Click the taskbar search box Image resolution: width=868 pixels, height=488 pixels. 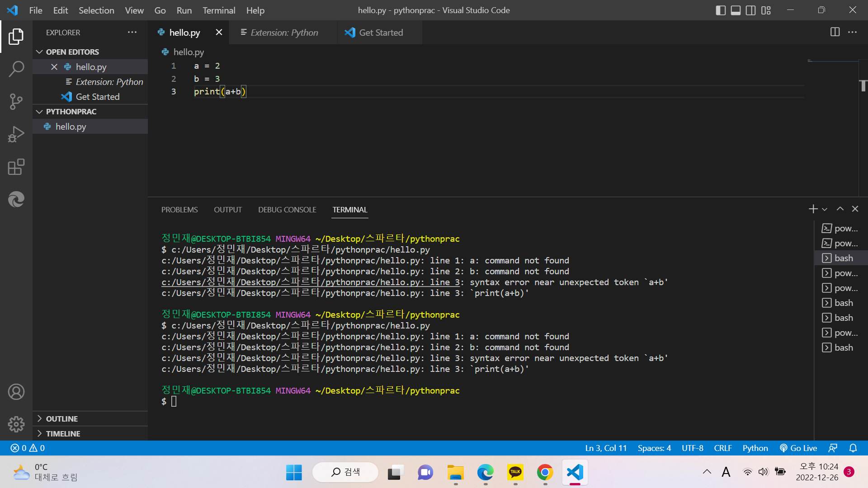pos(345,473)
